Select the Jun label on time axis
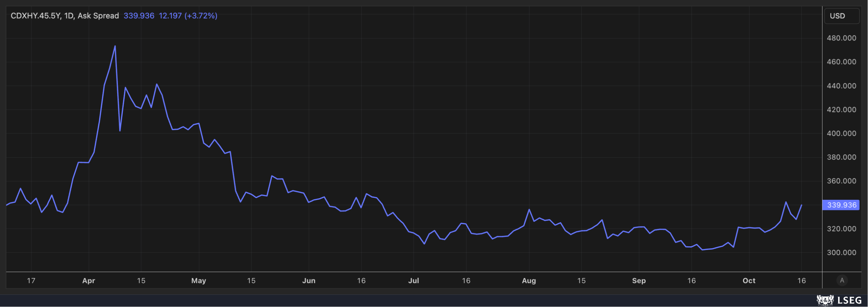The height and width of the screenshot is (307, 868). (309, 281)
